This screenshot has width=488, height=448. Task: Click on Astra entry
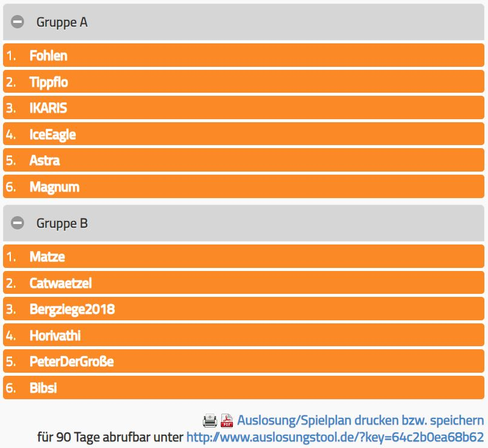click(x=45, y=161)
